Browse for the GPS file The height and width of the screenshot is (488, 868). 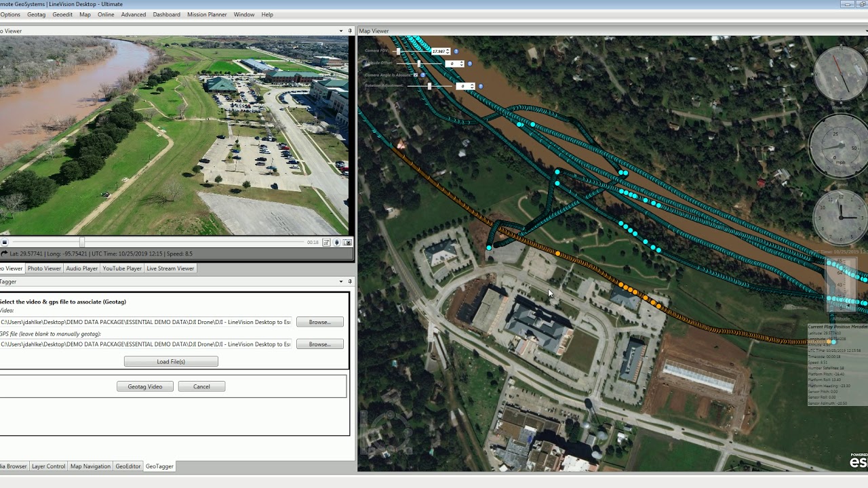coord(320,344)
